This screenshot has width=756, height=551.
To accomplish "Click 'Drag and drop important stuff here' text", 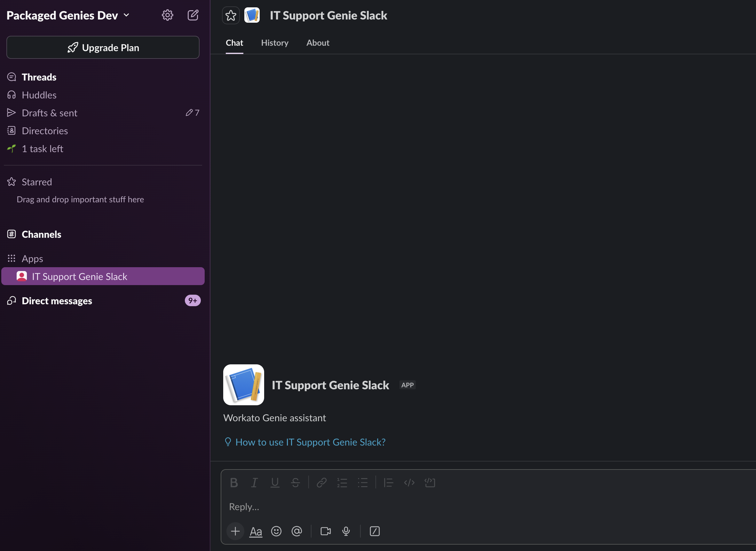I will point(81,199).
